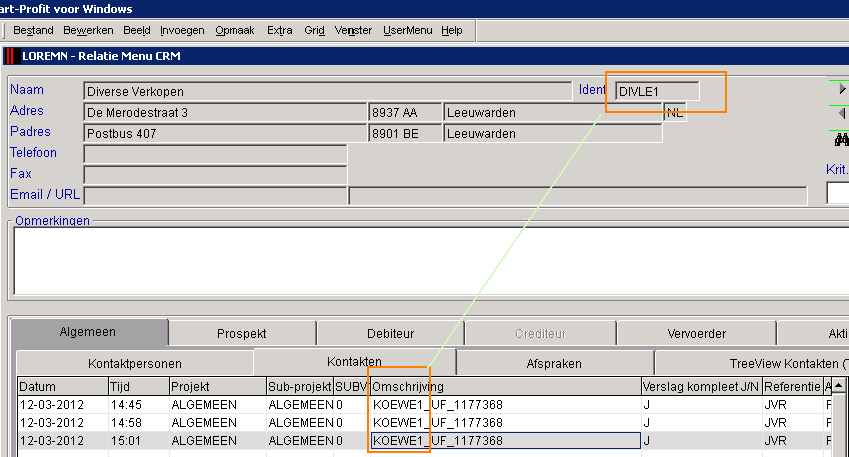849x457 pixels.
Task: Click the red LOREMN window icon
Action: (x=11, y=56)
